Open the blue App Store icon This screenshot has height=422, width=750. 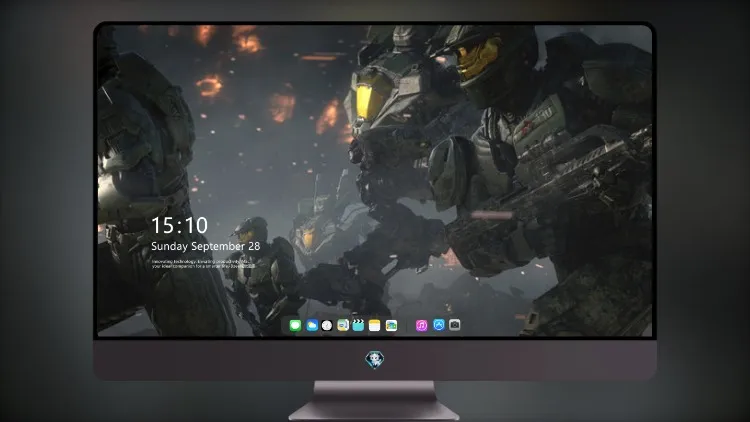tap(439, 325)
